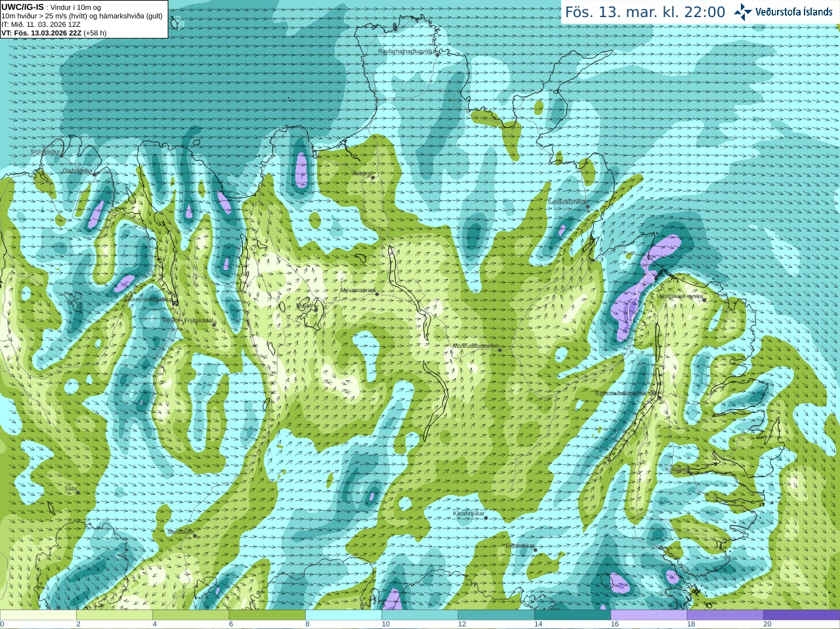Select the Möðrudalsöræfi II station label

(x=476, y=346)
